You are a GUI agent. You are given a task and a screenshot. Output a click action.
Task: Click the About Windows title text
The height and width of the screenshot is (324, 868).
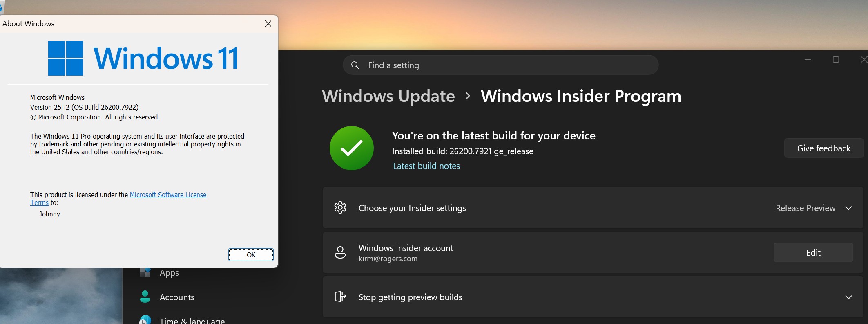(28, 24)
